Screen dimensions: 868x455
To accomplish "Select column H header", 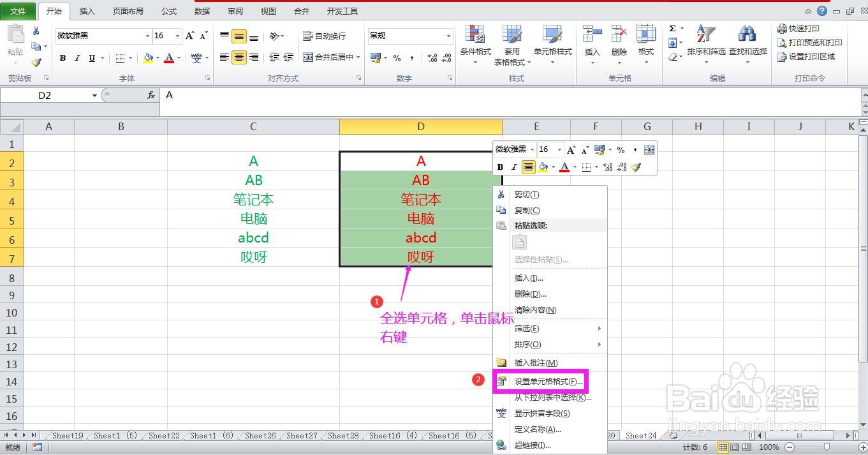I will [x=698, y=126].
